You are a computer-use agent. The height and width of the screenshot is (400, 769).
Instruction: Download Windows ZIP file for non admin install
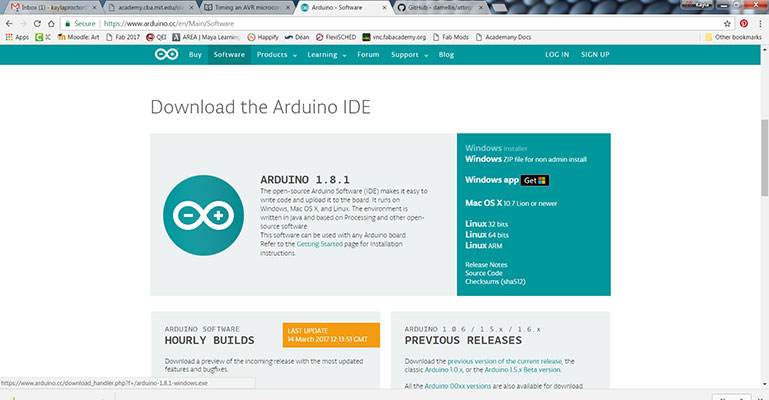[526, 159]
